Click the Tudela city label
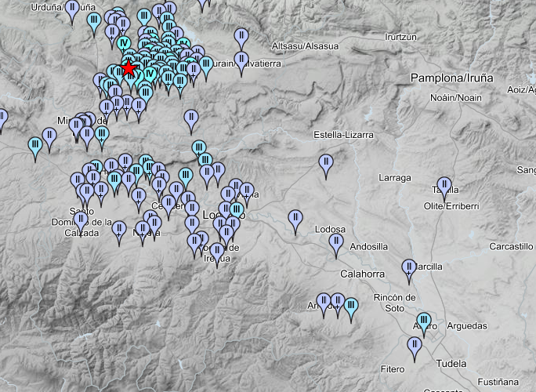Image resolution: width=536 pixels, height=392 pixels. [450, 364]
